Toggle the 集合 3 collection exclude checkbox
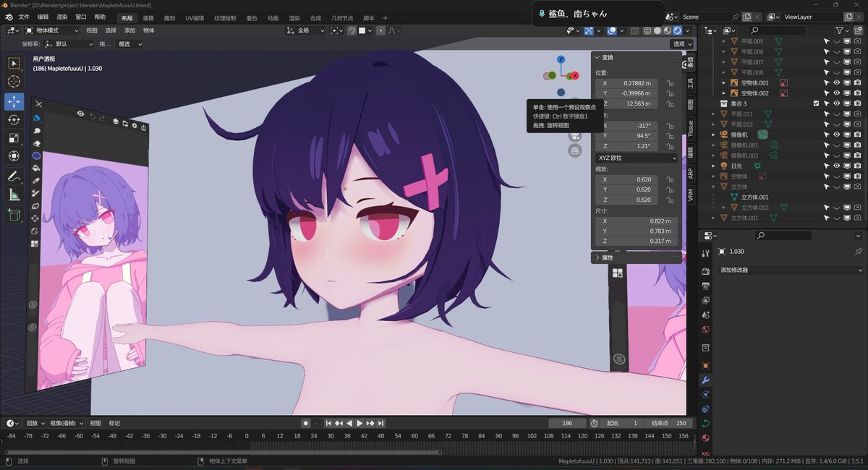The height and width of the screenshot is (470, 868). pyautogui.click(x=816, y=103)
